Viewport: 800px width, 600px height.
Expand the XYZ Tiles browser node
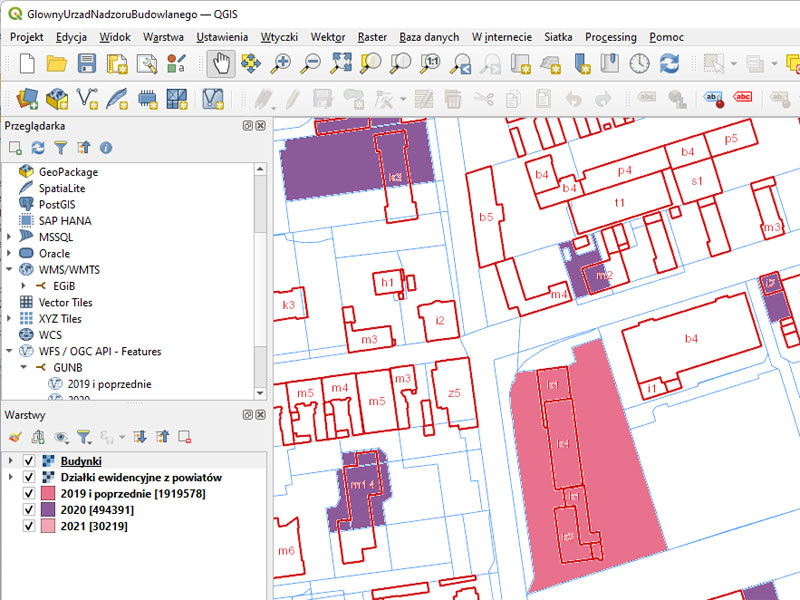[9, 319]
